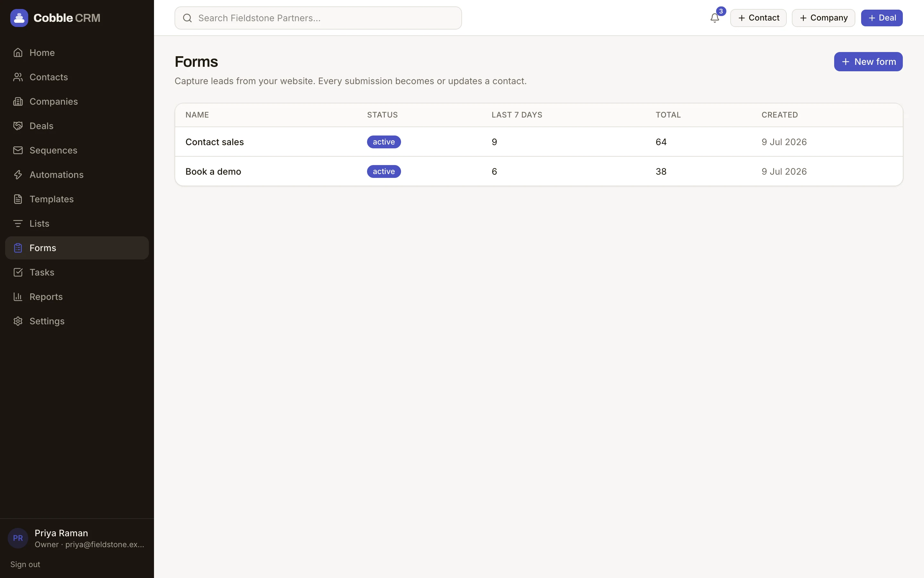Click the Contacts people icon
924x578 pixels.
click(x=18, y=77)
